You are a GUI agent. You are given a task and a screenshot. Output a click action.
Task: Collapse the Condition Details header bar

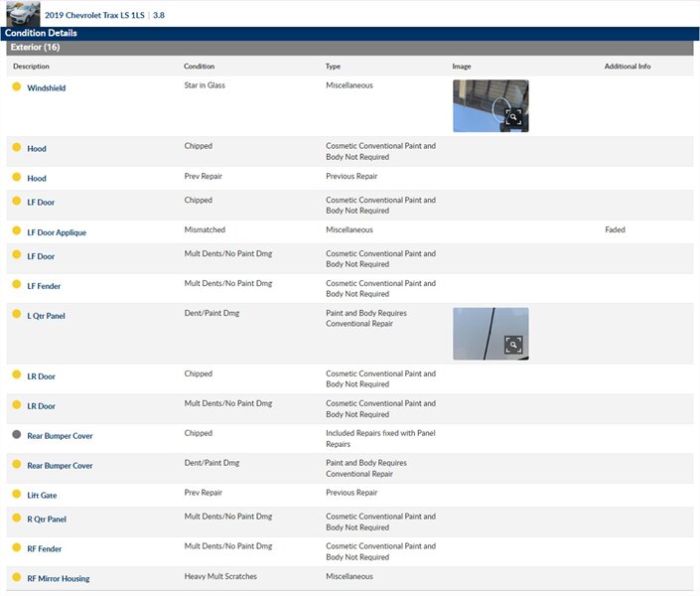[x=40, y=34]
